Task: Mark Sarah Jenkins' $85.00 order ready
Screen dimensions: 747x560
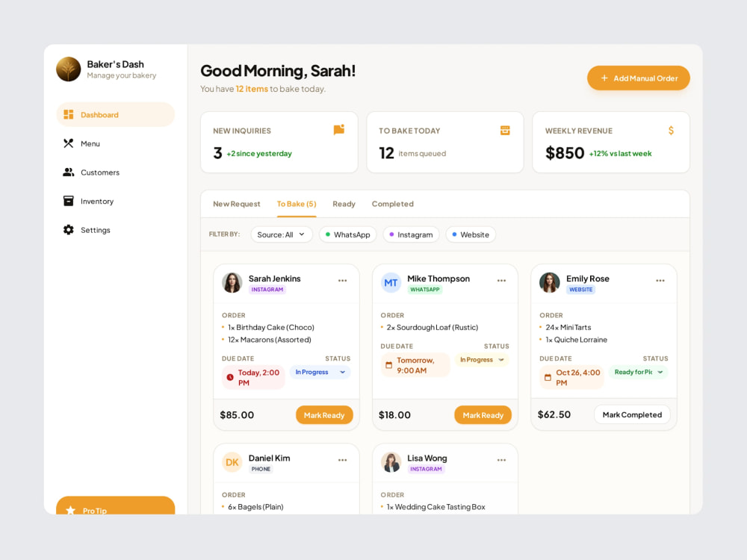Action: click(324, 414)
